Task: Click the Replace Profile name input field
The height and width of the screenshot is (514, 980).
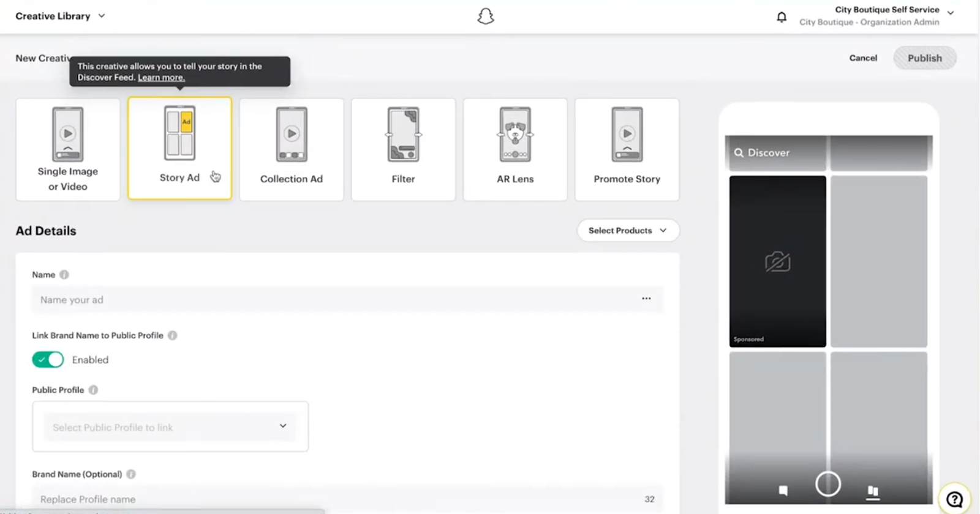Action: [347, 499]
